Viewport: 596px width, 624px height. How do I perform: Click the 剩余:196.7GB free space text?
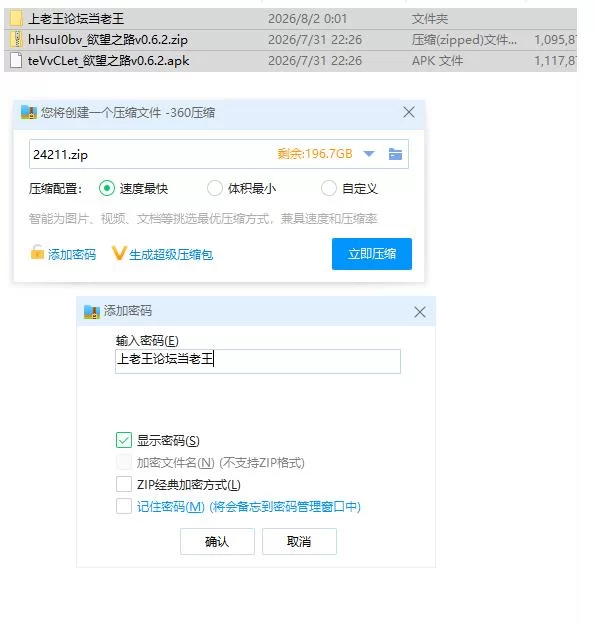(315, 154)
